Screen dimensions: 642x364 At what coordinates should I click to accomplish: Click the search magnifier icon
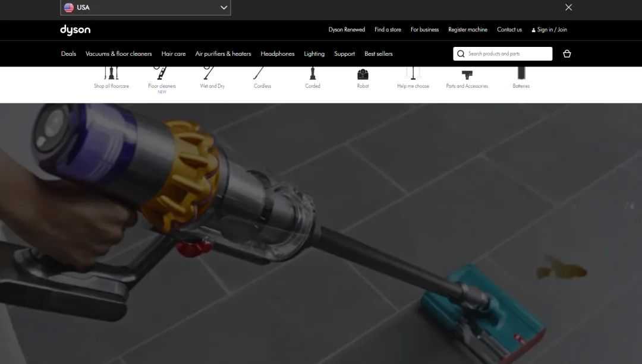[x=461, y=53]
